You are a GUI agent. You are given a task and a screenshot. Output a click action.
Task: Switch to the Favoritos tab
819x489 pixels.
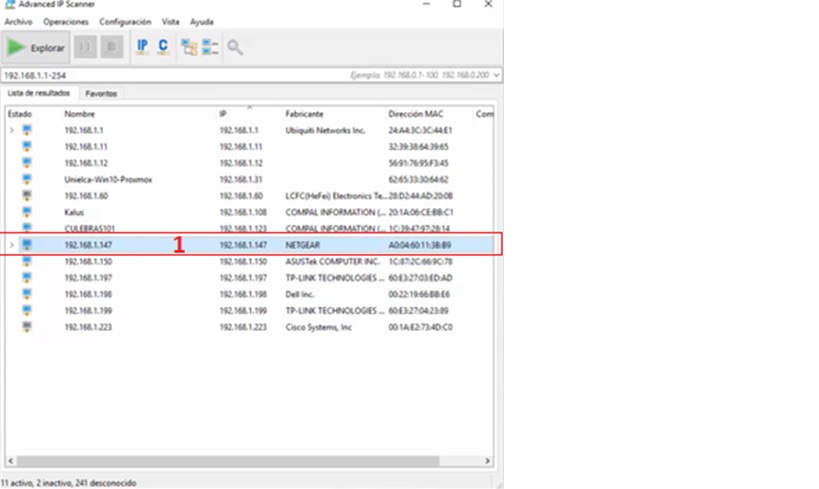101,94
